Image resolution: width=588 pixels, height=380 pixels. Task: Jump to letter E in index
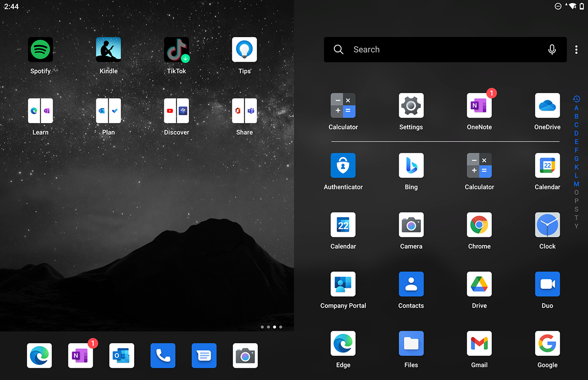tap(577, 142)
